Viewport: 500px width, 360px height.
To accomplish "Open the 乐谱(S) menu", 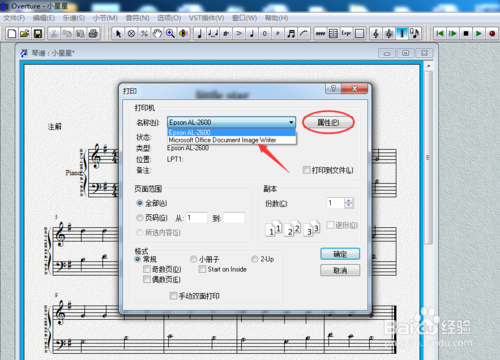I will coord(74,18).
